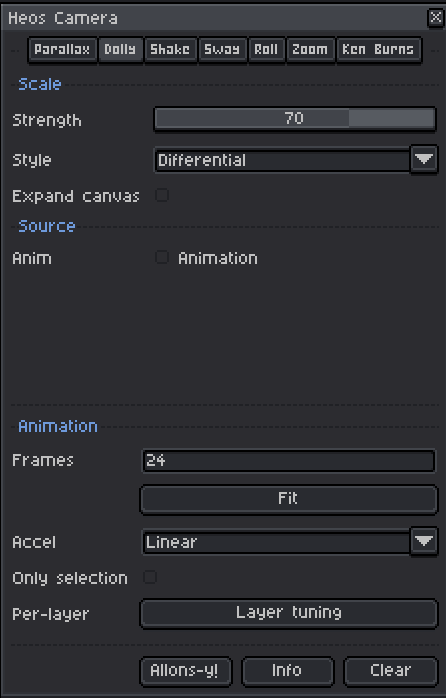
Task: Click the Differential style combo box
Action: pos(282,160)
